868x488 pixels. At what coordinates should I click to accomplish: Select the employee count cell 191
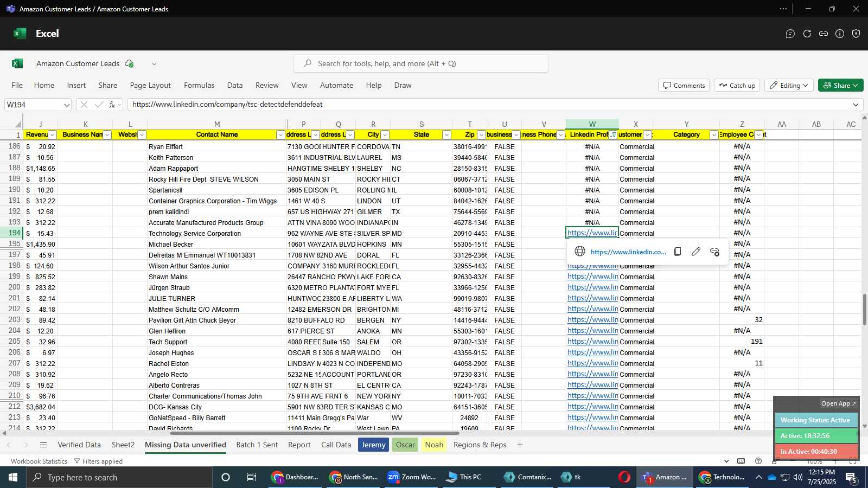742,342
